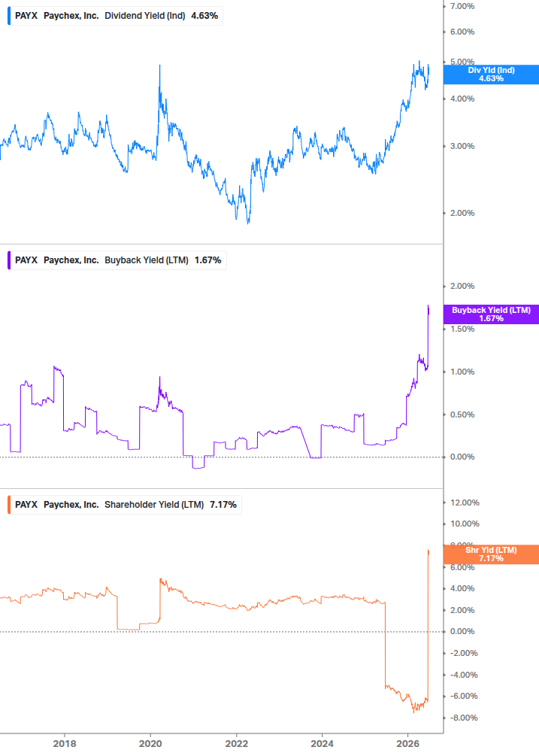Click the 7.00% label on dividend yield axis
539x756 pixels.
[462, 6]
